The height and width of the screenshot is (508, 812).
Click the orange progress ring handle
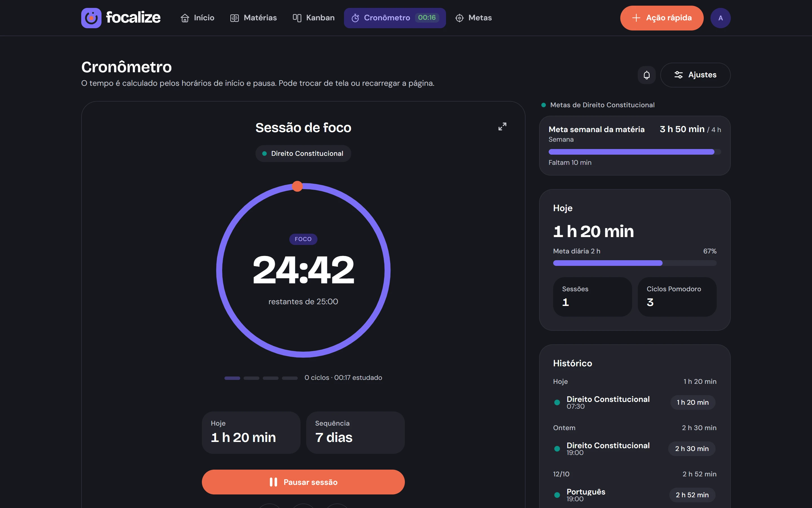coord(297,186)
